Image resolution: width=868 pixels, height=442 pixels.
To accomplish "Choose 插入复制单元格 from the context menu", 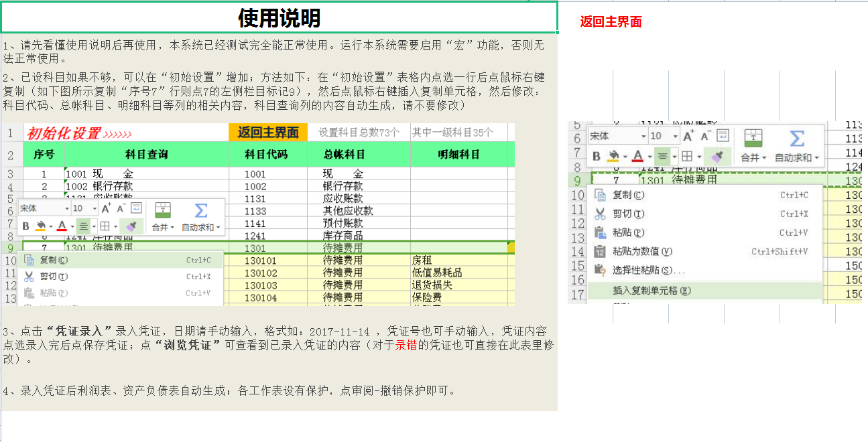I will pyautogui.click(x=650, y=289).
